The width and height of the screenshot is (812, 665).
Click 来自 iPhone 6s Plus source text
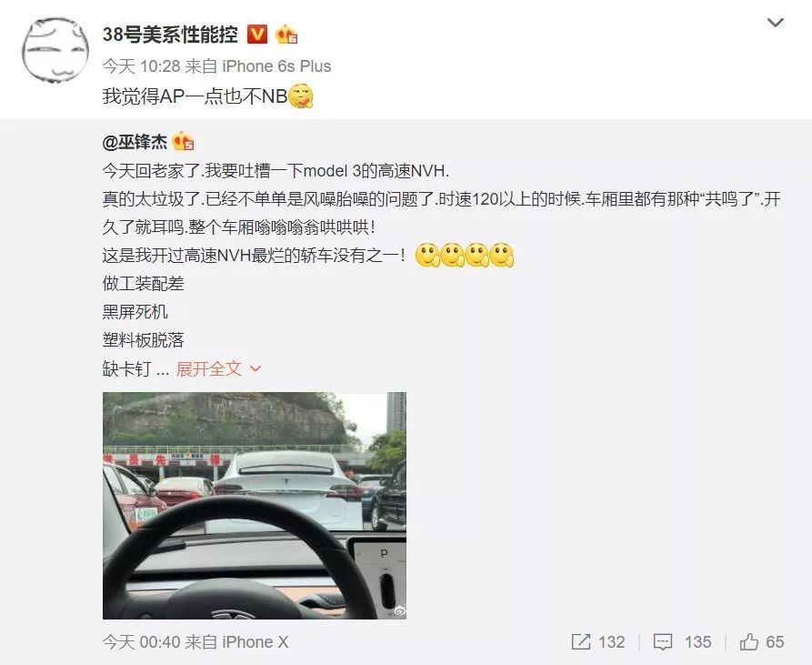258,66
